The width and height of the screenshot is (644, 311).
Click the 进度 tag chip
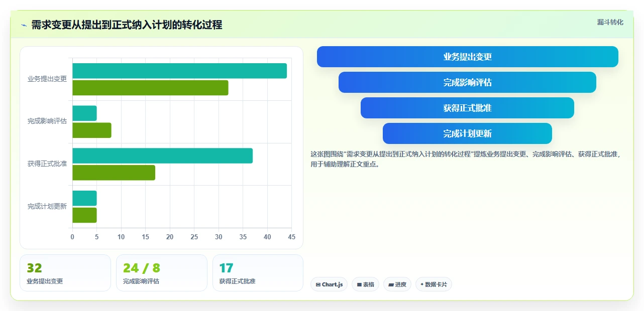[x=397, y=284]
